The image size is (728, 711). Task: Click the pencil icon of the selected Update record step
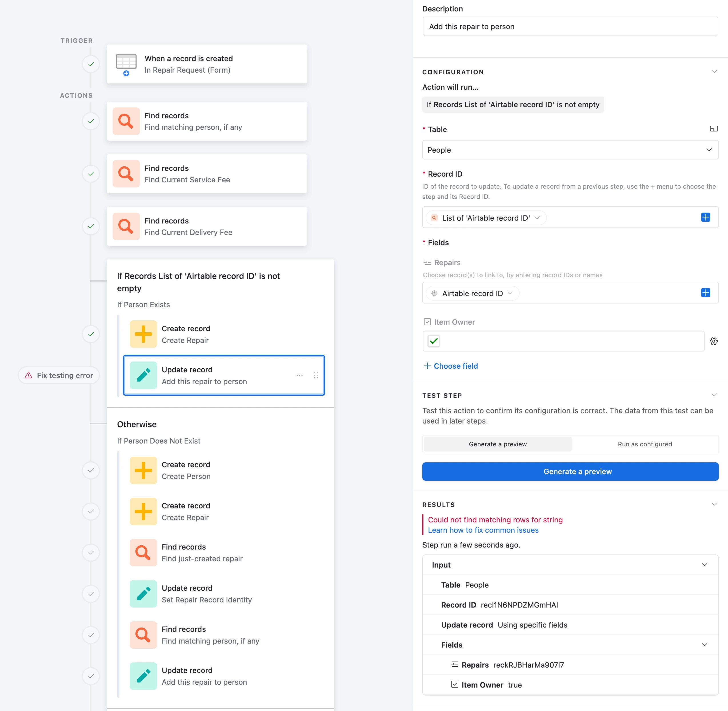pos(143,375)
